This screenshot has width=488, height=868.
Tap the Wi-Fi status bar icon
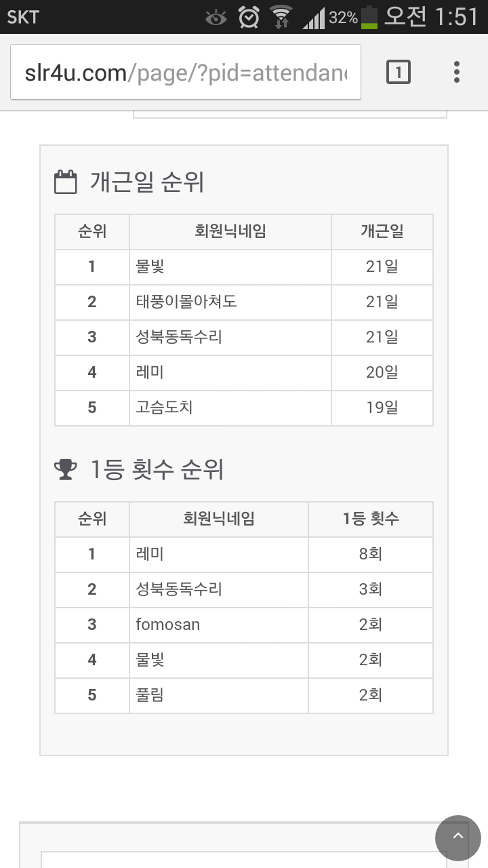[x=280, y=17]
